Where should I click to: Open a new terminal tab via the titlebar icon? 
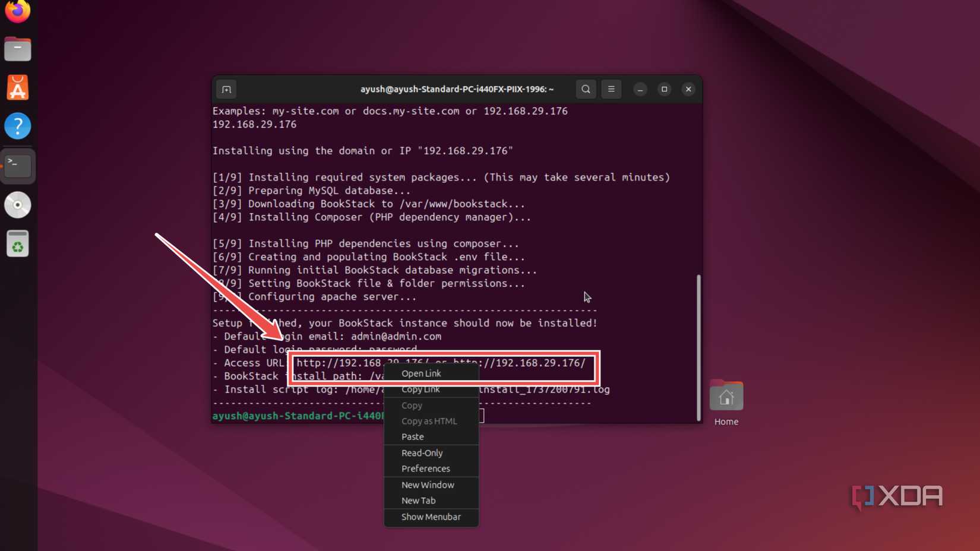[226, 89]
